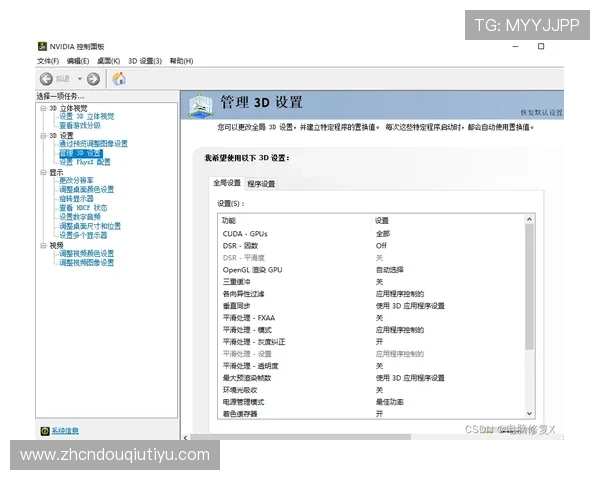Select the 平滑处理 - FXAA setting row

(x=371, y=318)
